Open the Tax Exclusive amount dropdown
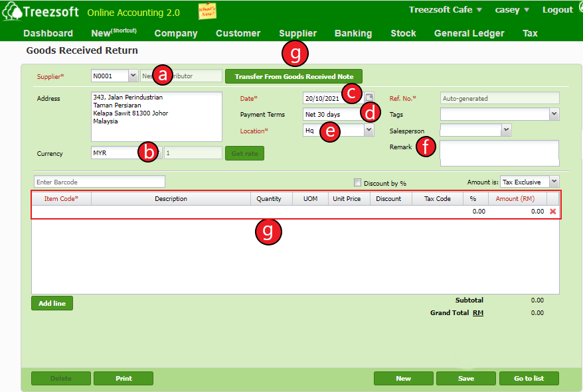 tap(554, 182)
